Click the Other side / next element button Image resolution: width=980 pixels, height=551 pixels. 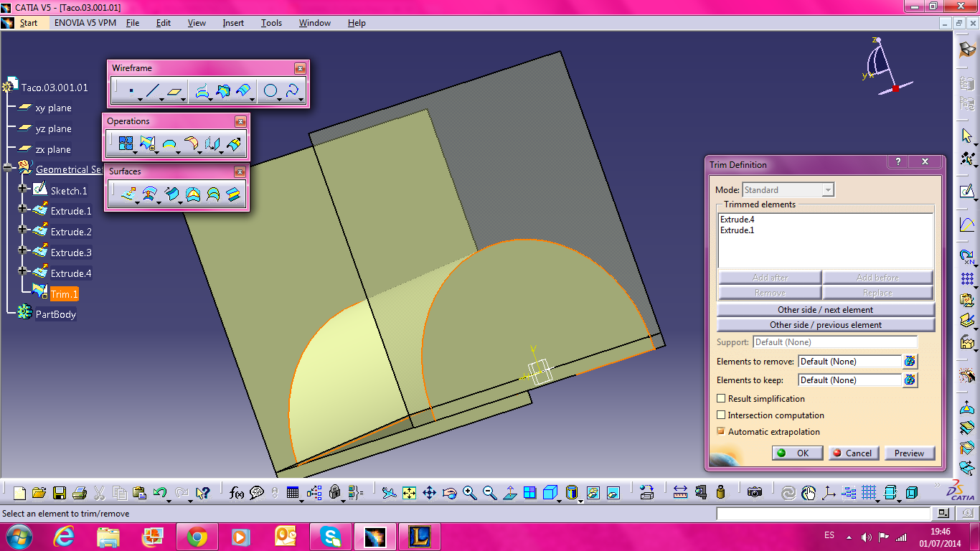(826, 309)
